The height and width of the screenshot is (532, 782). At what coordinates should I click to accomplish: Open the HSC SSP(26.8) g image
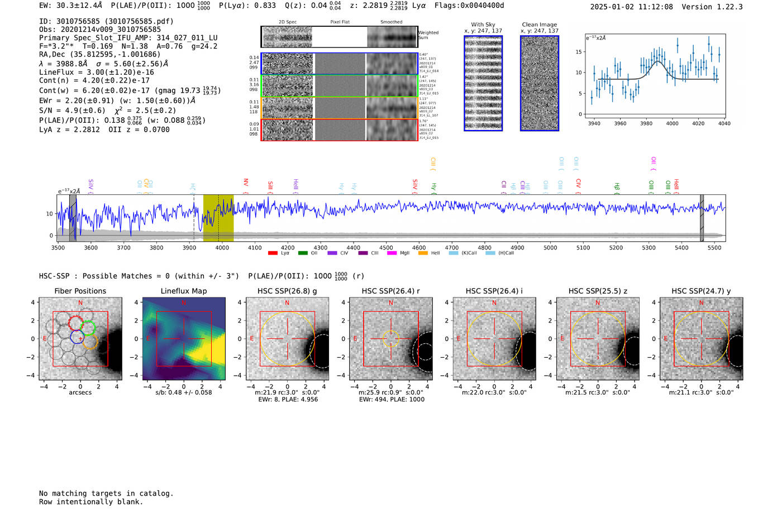pyautogui.click(x=287, y=339)
